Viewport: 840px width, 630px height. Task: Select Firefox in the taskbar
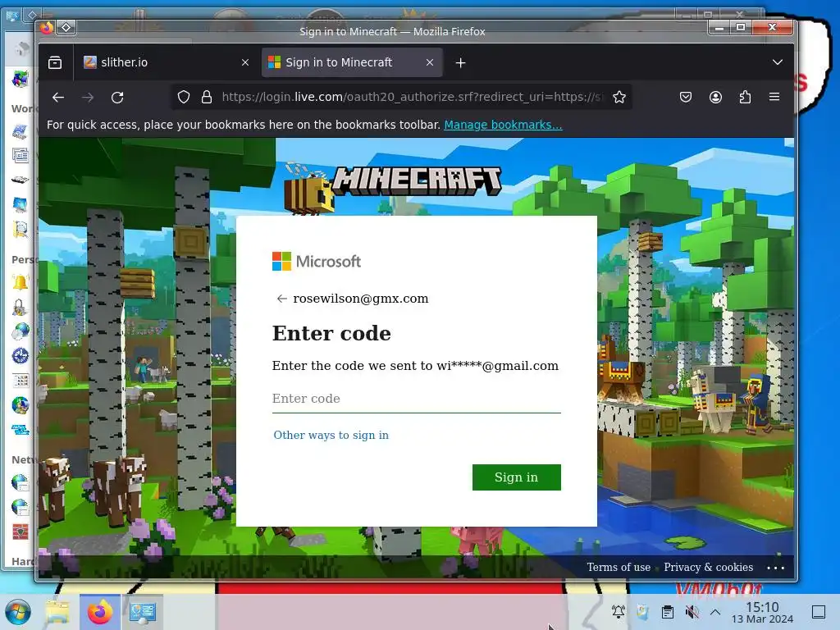(99, 612)
